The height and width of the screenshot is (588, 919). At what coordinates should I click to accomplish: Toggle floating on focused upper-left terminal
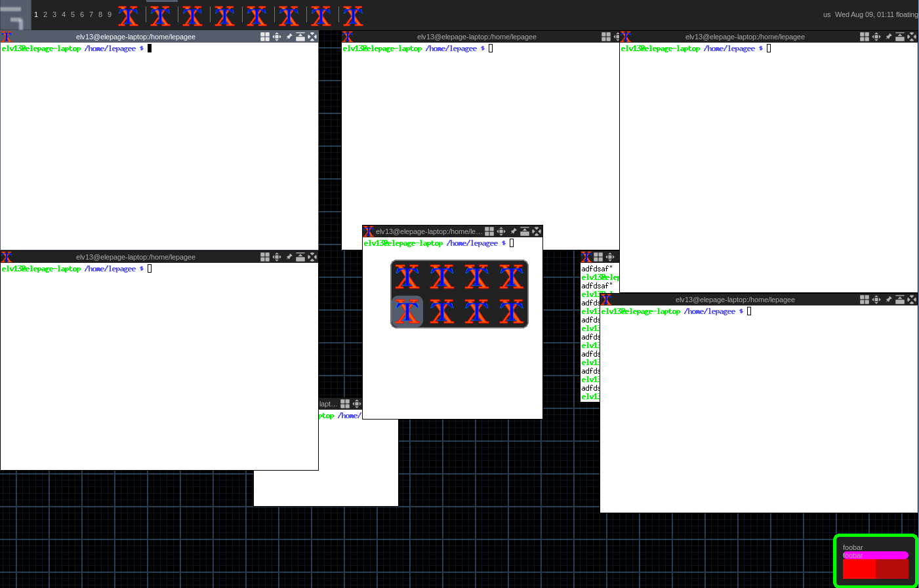[x=265, y=37]
